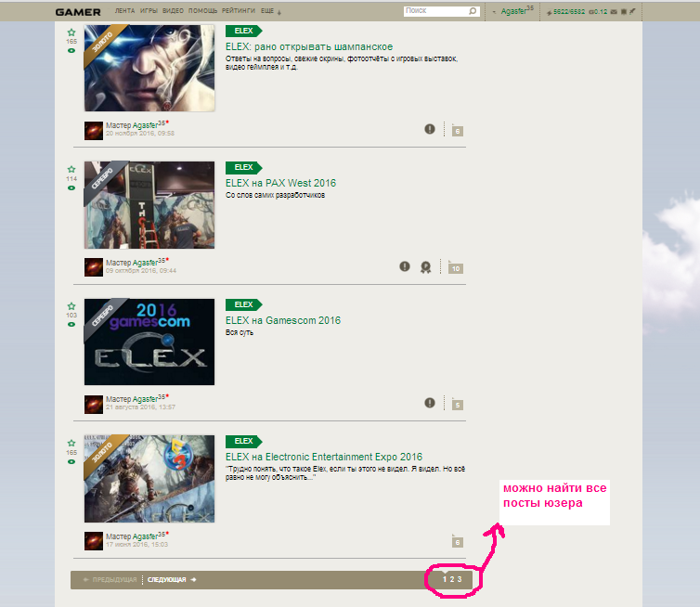The width and height of the screenshot is (700, 607).
Task: Jump to page 3 in pagination
Action: point(459,579)
